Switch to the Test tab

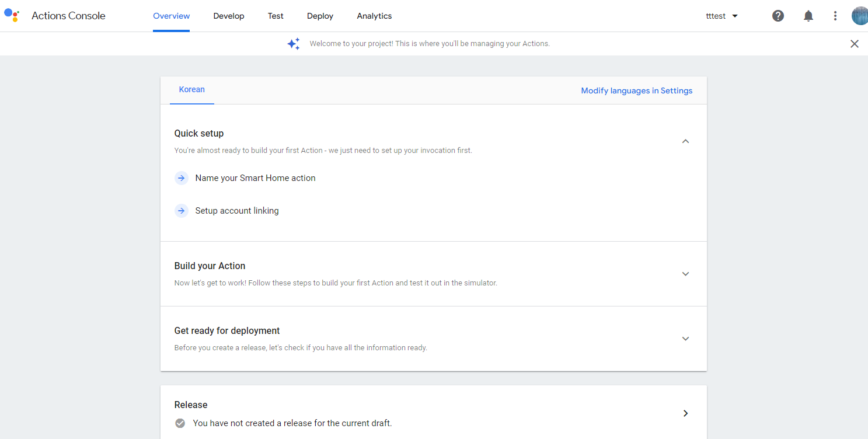[x=276, y=16]
